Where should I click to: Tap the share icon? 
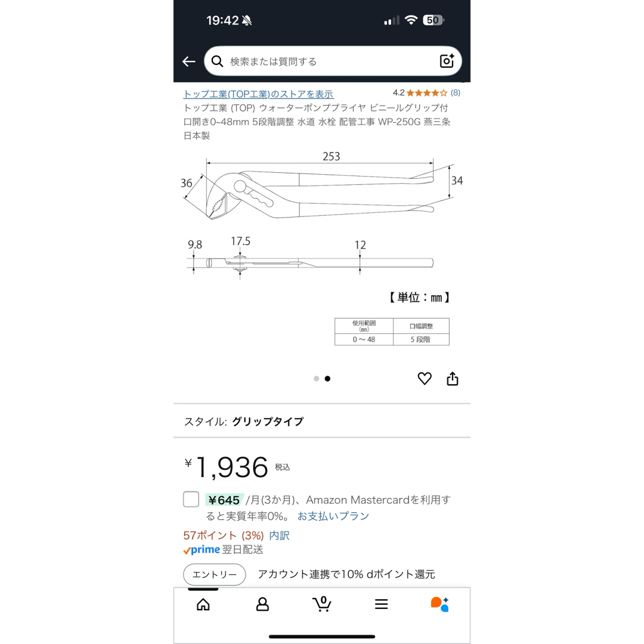(453, 378)
